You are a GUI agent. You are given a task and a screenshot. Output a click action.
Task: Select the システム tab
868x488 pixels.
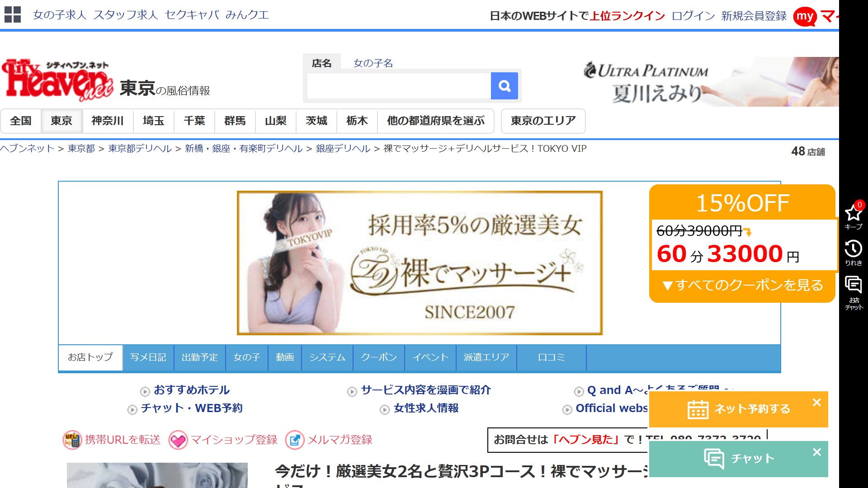327,357
